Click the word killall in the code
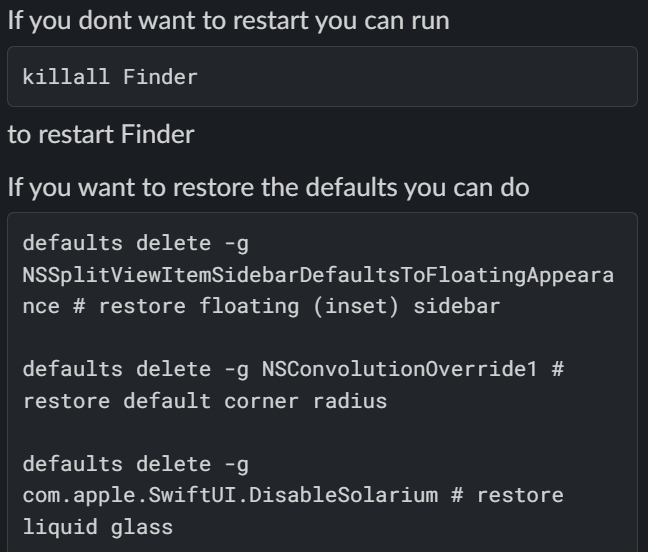This screenshot has height=552, width=648. (x=66, y=77)
